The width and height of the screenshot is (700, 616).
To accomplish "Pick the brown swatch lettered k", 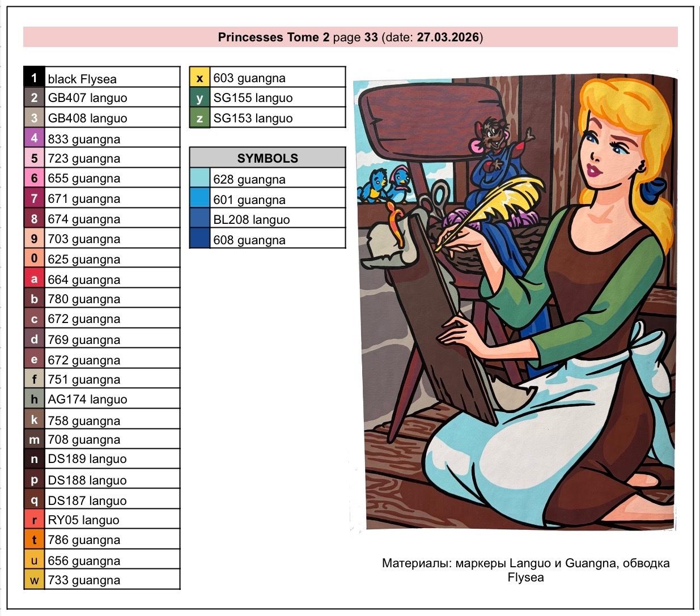I will click(34, 419).
